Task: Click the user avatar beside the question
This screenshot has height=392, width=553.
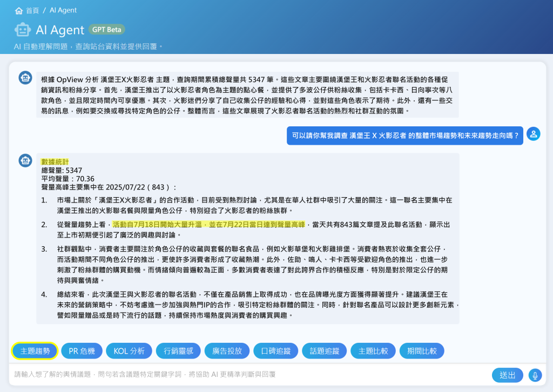Action: click(x=533, y=134)
